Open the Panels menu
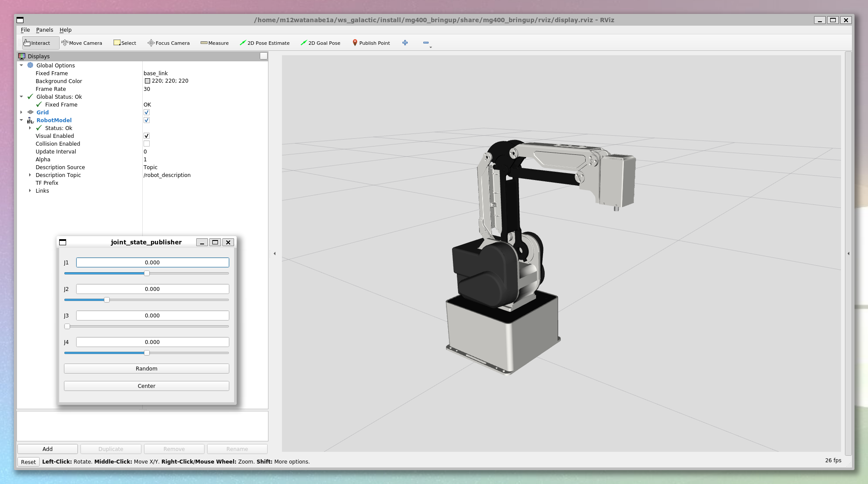Viewport: 868px width, 484px height. 44,30
